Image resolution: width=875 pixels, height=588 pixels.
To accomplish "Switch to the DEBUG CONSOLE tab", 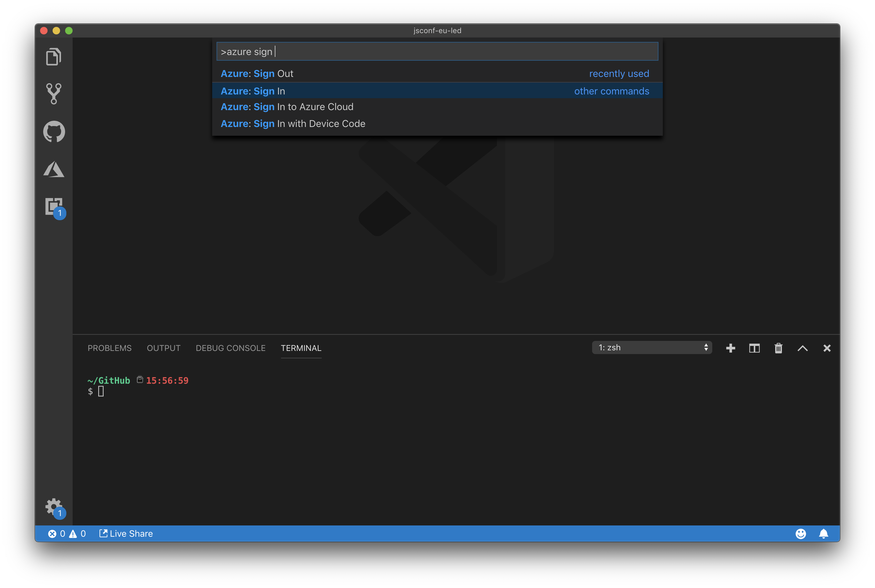I will pos(230,348).
